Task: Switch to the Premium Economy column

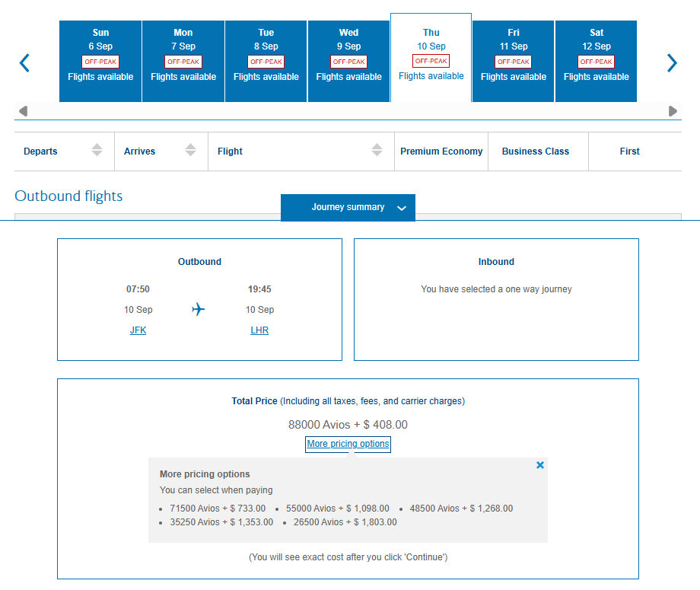Action: pyautogui.click(x=441, y=151)
